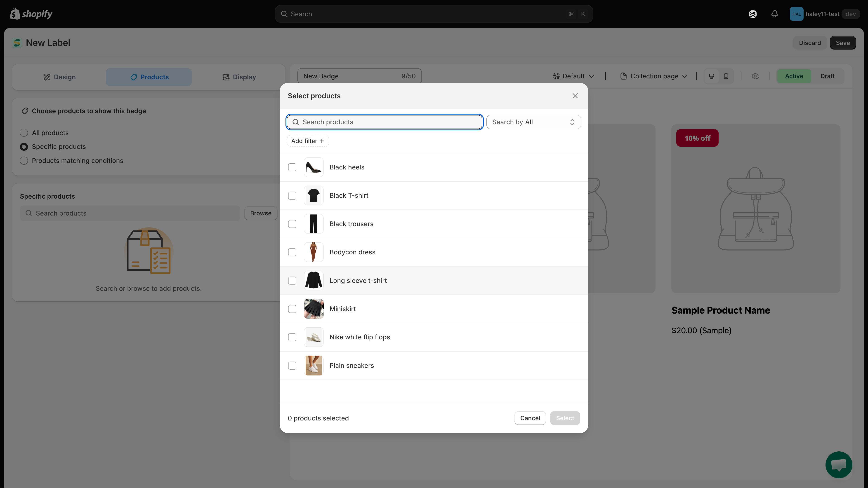Click the Shopify logo
This screenshot has height=488, width=868.
[x=31, y=14]
